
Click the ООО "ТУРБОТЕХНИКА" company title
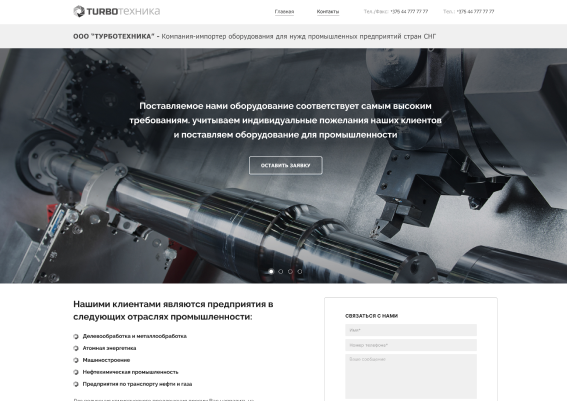(x=114, y=36)
